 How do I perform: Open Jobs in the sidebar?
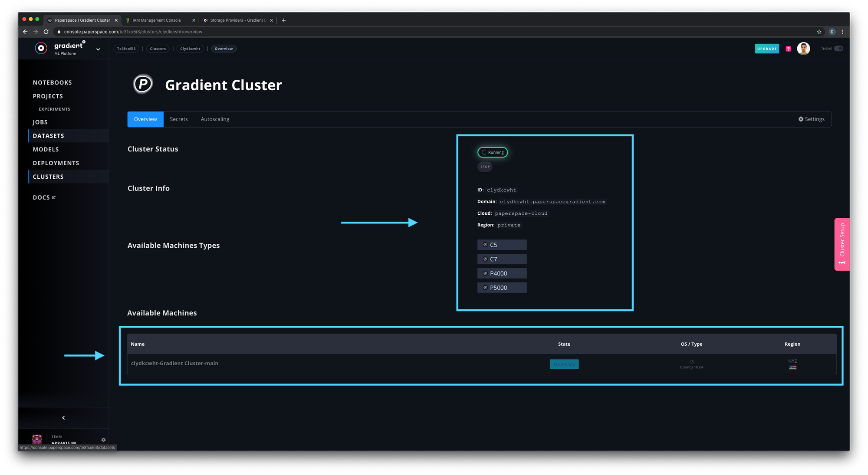click(x=40, y=122)
